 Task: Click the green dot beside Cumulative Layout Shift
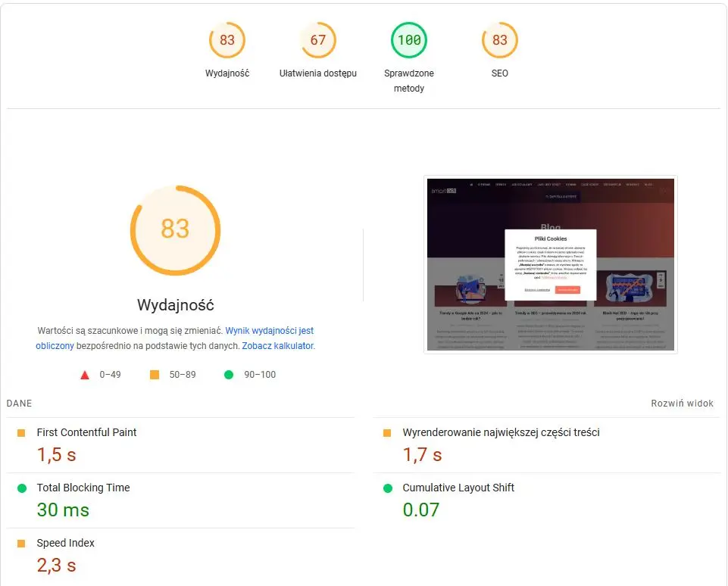(x=388, y=488)
